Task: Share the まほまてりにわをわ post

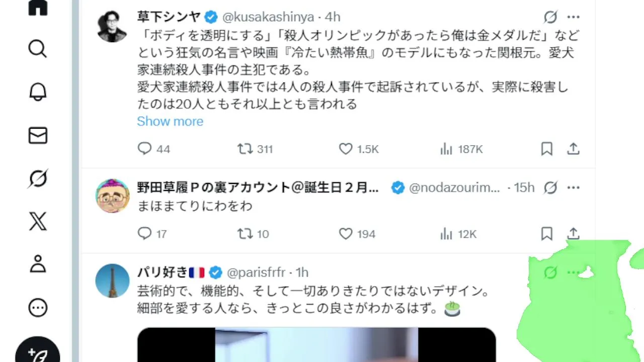Action: [x=574, y=234]
